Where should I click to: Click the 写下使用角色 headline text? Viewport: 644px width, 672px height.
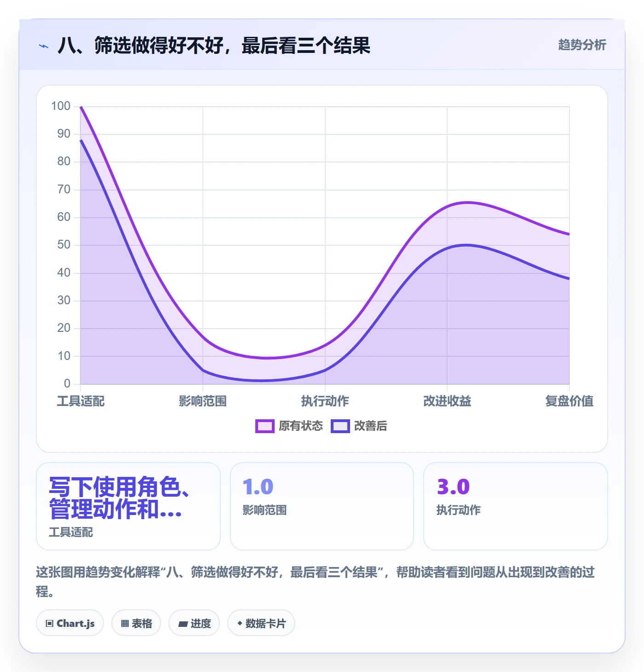120,498
